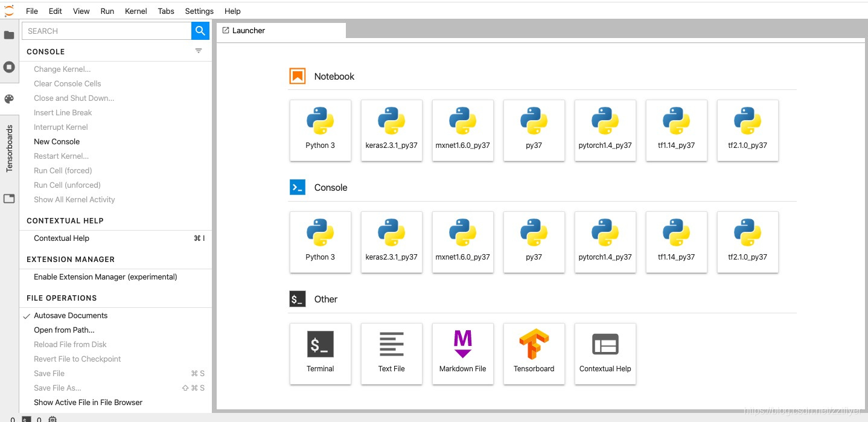Open Running Terminals and Kernels sidebar icon
This screenshot has width=868, height=422.
click(9, 67)
